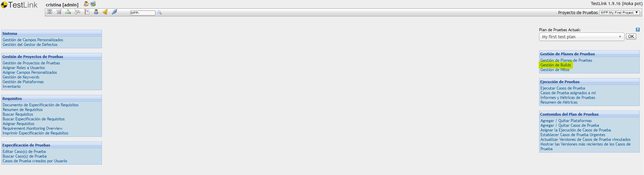Viewport: 644px width, 175px height.
Task: Open Gestión de Builds link
Action: click(x=556, y=65)
